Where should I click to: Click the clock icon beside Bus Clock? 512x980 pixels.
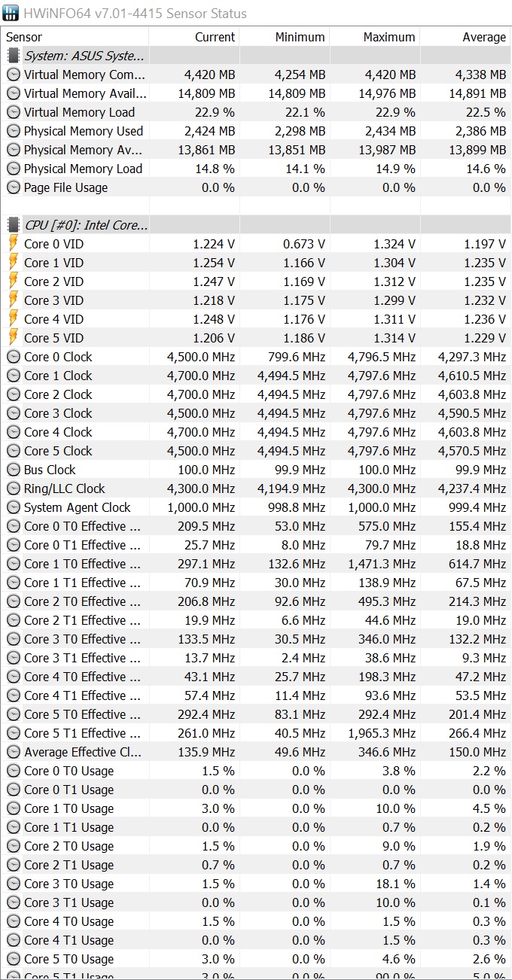click(x=14, y=470)
